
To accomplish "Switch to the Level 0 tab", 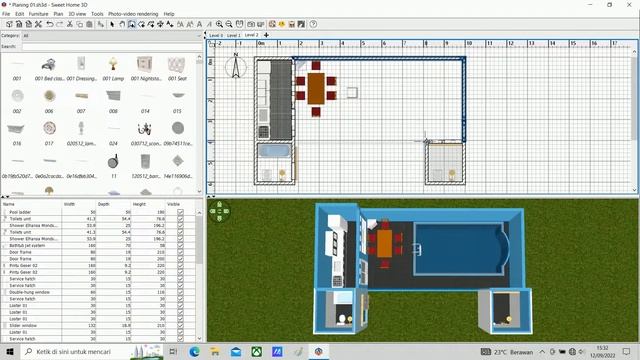I will tap(216, 36).
